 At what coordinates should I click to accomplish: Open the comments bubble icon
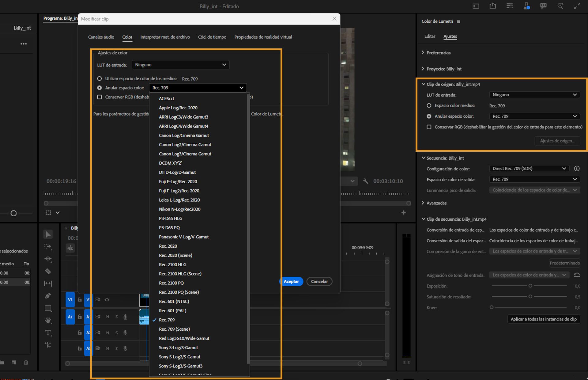[x=544, y=6]
